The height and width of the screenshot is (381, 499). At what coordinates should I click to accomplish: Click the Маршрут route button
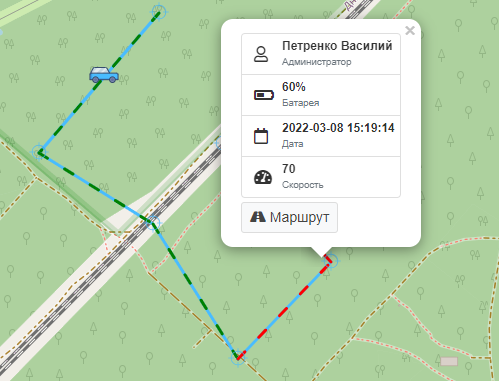pos(289,217)
